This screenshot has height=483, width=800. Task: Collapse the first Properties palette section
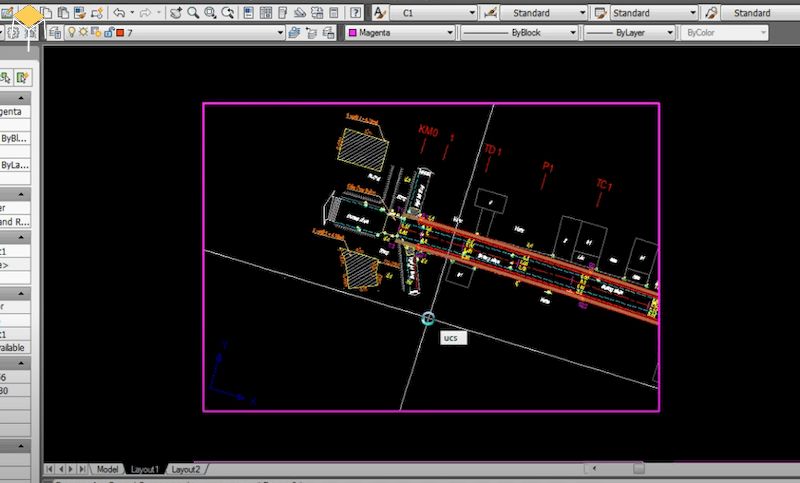click(20, 98)
